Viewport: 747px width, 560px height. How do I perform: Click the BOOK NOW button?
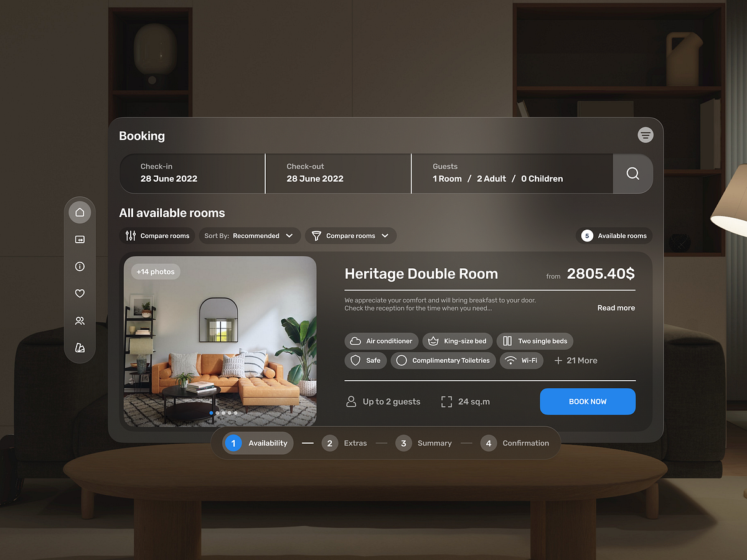point(587,401)
